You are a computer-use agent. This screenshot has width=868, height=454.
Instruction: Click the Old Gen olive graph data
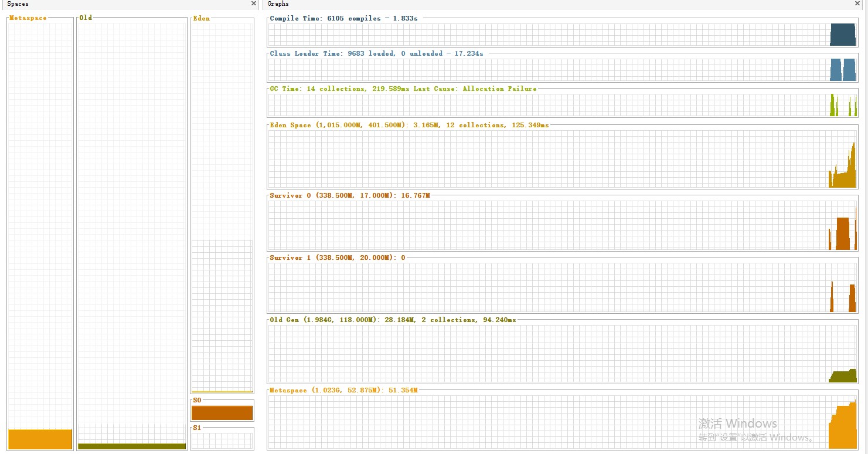843,376
